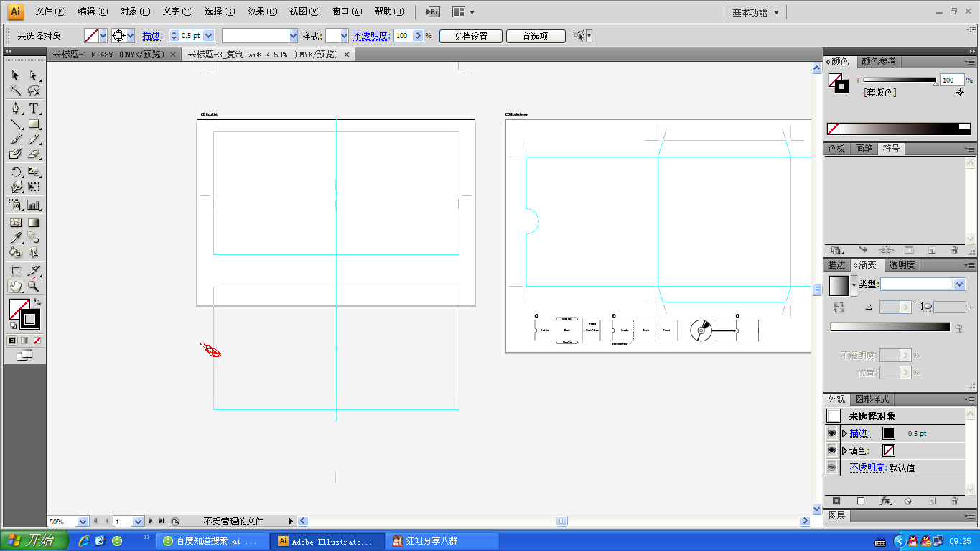
Task: Swap fill and stroke colors in toolbox
Action: 37,302
